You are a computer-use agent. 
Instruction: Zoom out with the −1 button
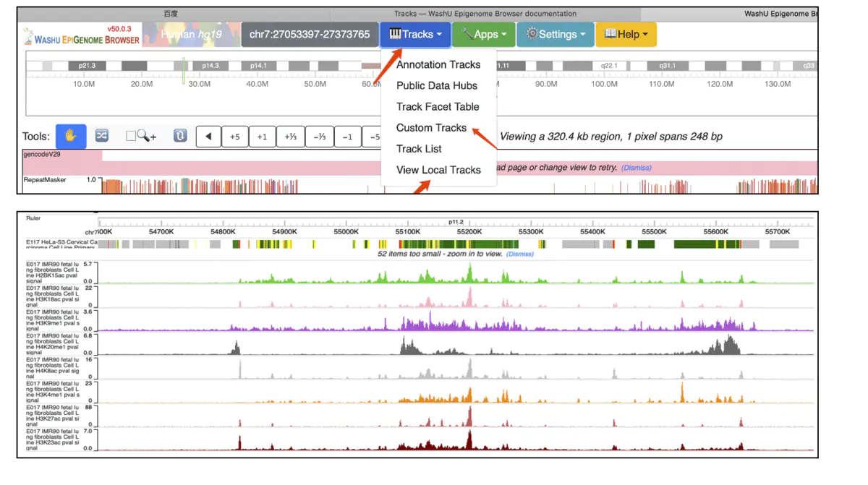pyautogui.click(x=348, y=136)
